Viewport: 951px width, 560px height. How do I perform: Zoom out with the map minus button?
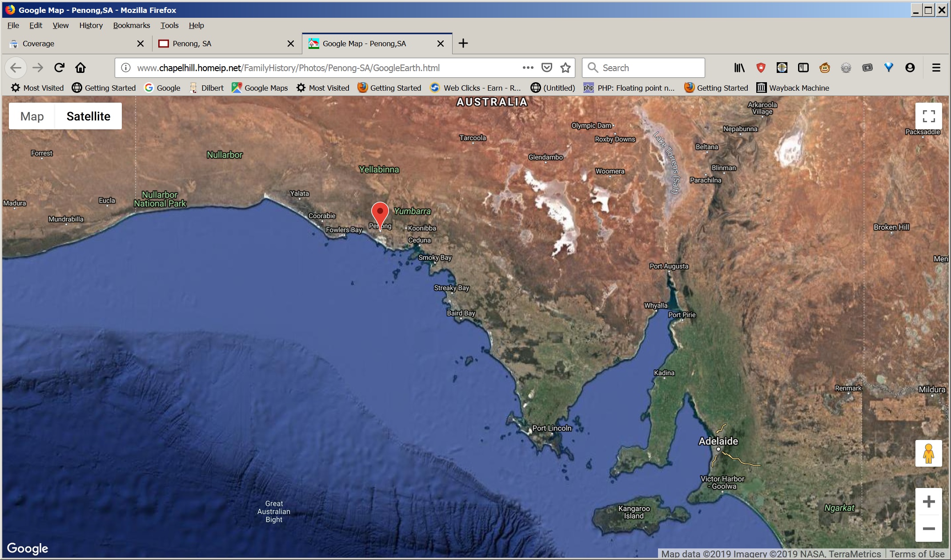pos(928,528)
